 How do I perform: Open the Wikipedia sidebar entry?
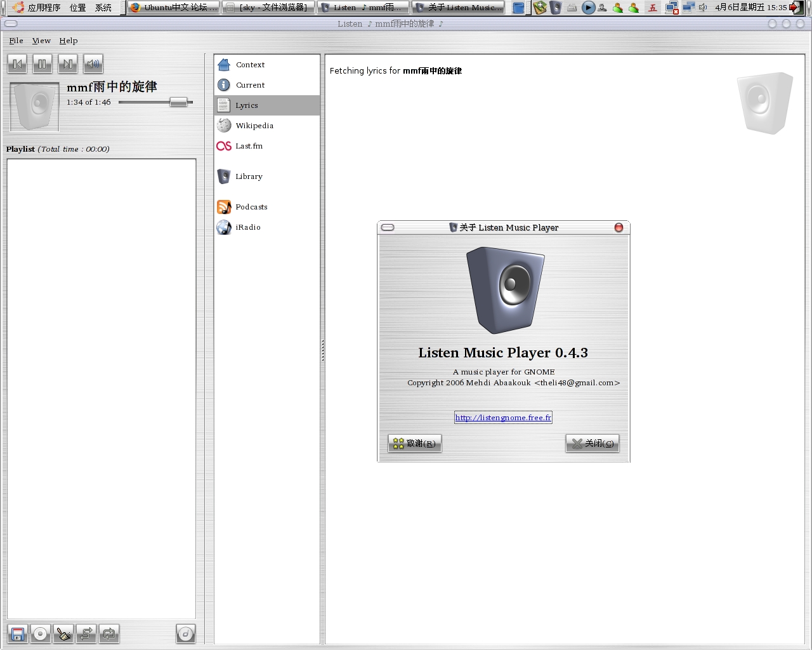click(x=267, y=126)
